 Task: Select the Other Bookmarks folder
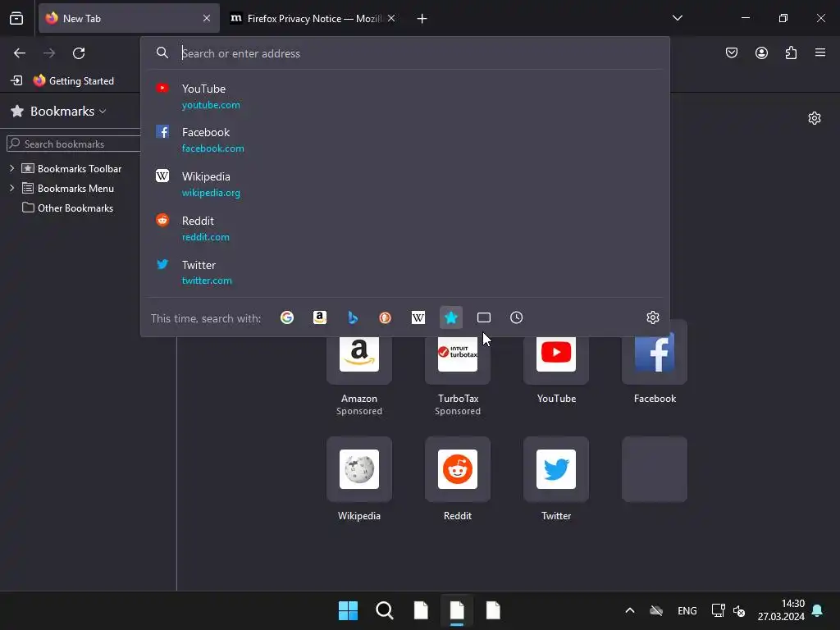67,208
